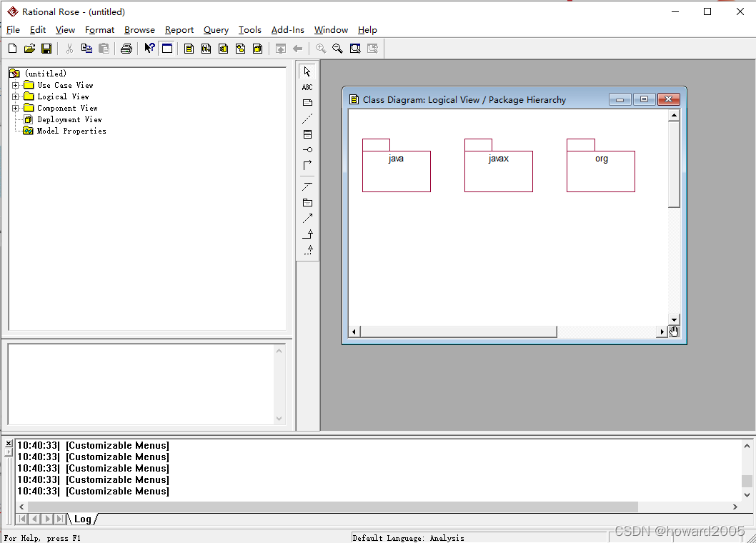Click the log pane's scroll down arrow

click(x=747, y=495)
